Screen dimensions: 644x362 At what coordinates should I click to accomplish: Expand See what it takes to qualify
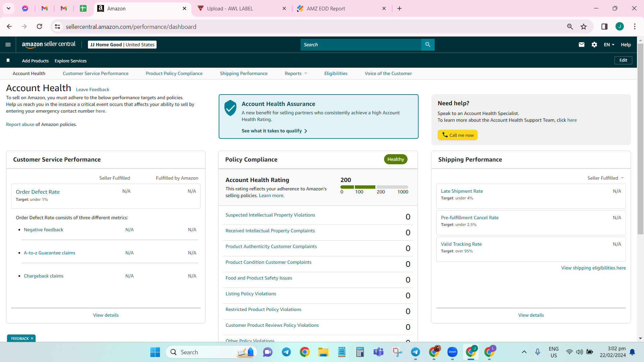pyautogui.click(x=274, y=131)
